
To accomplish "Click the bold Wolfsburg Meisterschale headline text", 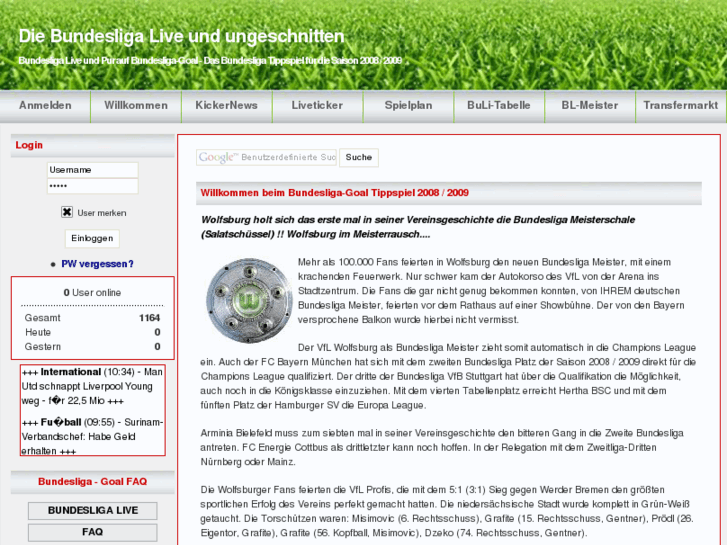I will pyautogui.click(x=418, y=227).
